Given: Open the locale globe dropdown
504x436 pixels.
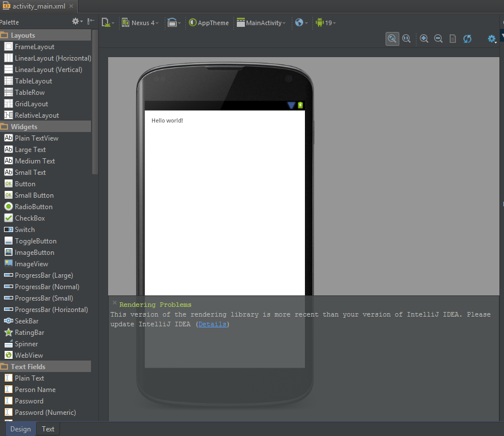Looking at the screenshot, I should point(301,23).
